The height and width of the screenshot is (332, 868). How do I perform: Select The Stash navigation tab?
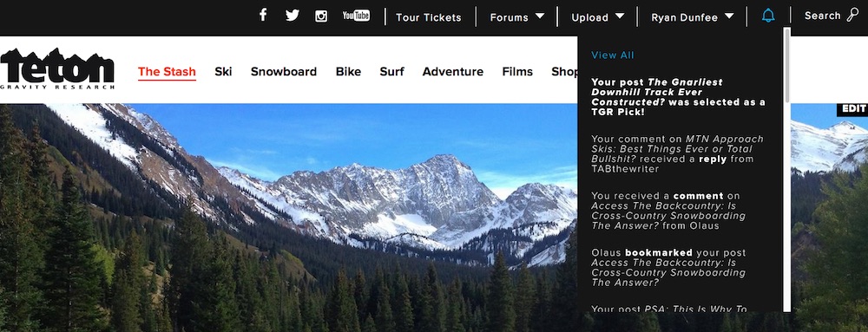(x=167, y=72)
